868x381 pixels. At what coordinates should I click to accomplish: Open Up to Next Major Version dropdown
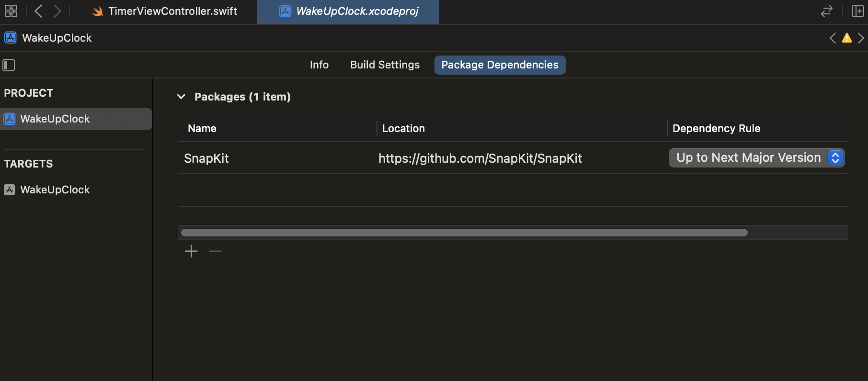(756, 158)
